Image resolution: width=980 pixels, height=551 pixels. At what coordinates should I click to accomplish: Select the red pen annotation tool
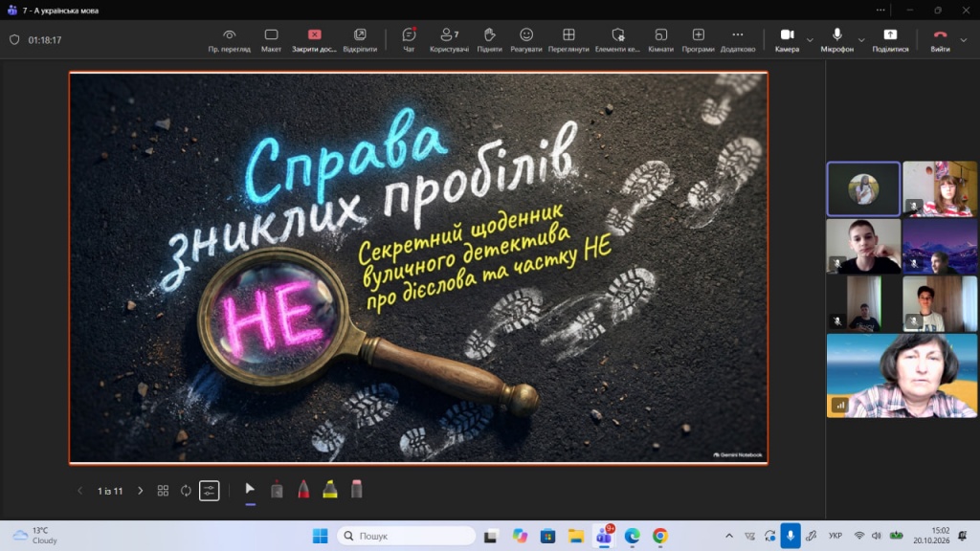coord(303,489)
